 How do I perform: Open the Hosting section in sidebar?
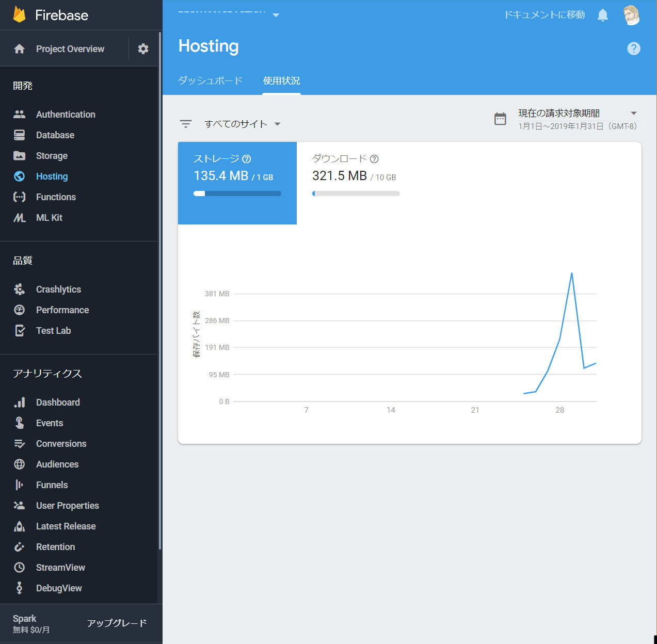(x=52, y=176)
